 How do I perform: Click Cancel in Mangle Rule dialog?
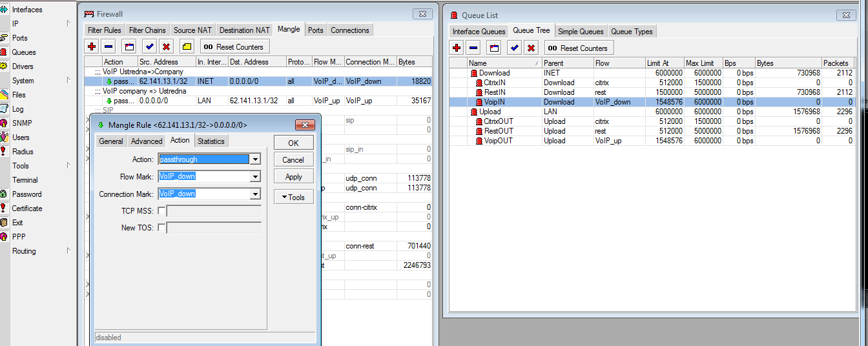point(294,159)
